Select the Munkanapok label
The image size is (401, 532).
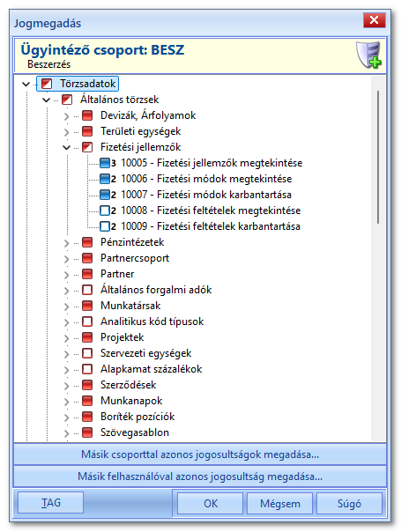(x=131, y=401)
